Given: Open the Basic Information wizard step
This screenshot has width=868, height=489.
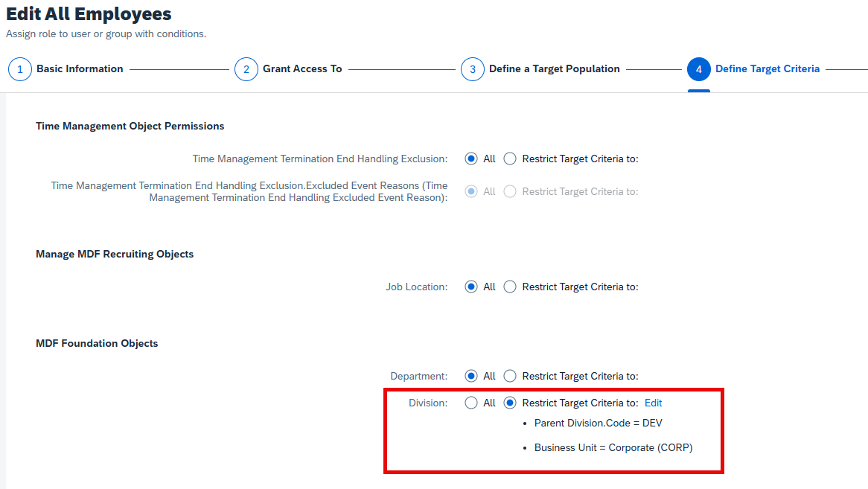Looking at the screenshot, I should tap(80, 68).
